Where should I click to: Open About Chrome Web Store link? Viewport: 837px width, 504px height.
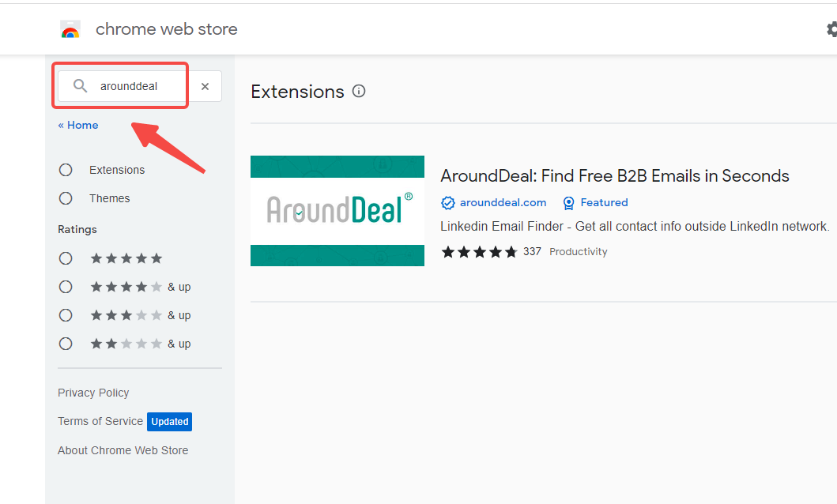[x=123, y=450]
